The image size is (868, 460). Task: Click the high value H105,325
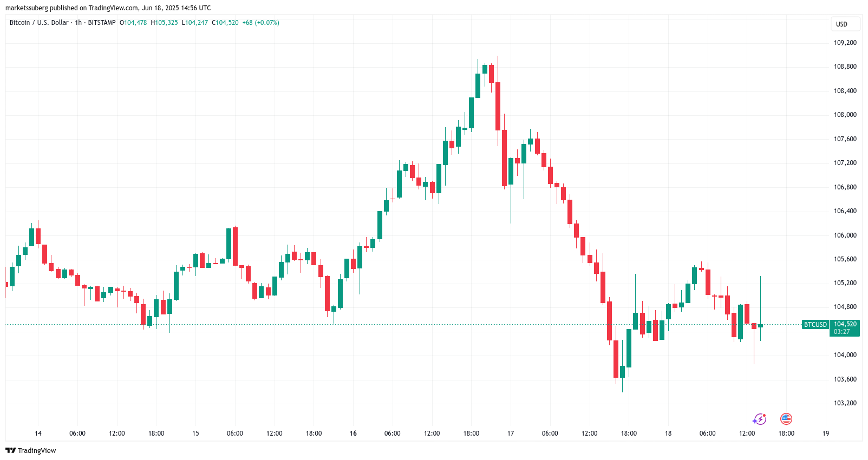[x=164, y=23]
